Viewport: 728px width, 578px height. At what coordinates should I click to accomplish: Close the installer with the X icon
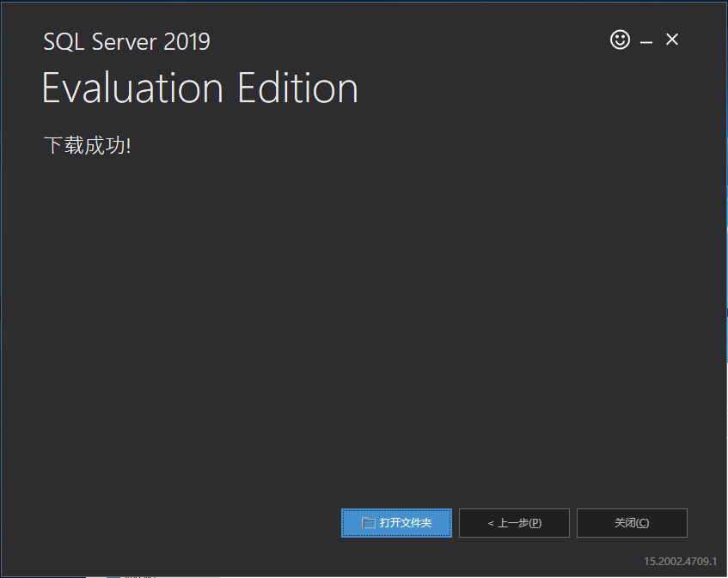[x=672, y=40]
